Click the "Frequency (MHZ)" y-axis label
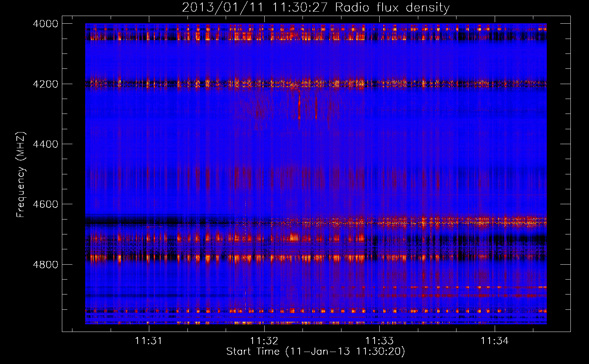This screenshot has width=589, height=364. point(21,175)
